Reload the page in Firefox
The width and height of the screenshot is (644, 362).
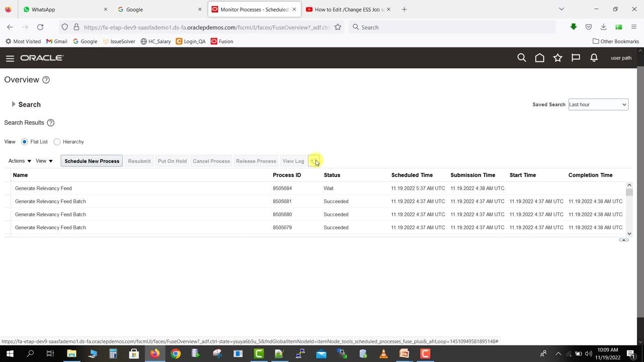(40, 27)
